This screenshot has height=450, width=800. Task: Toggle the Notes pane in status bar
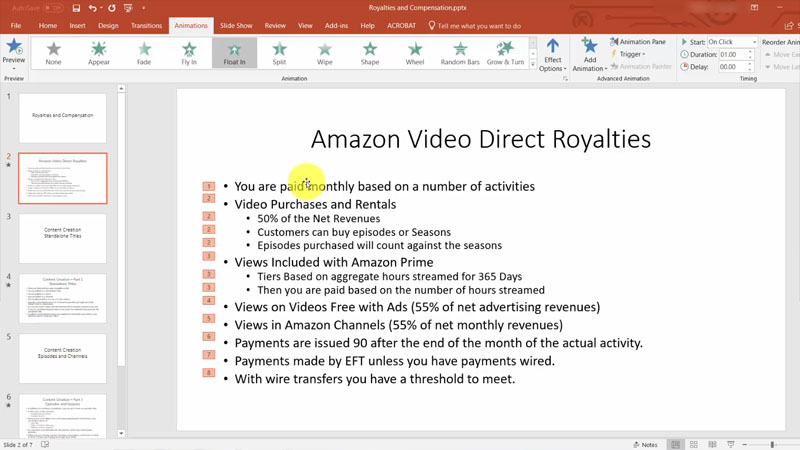point(646,444)
